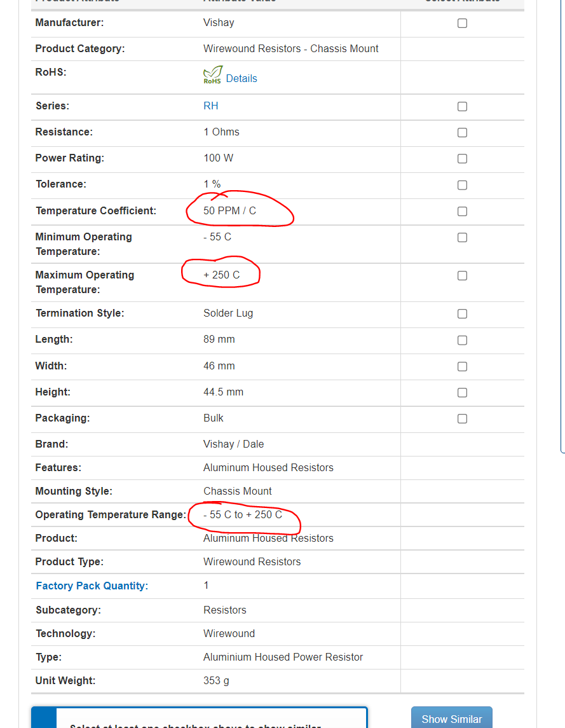The height and width of the screenshot is (728, 565).
Task: Open the Factory Pack Quantity link
Action: point(92,586)
